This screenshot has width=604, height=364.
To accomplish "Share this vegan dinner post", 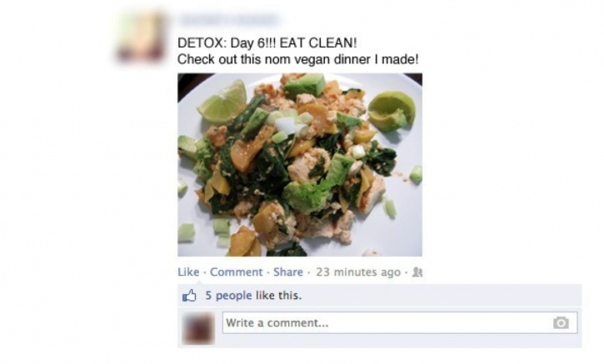I will tap(288, 272).
